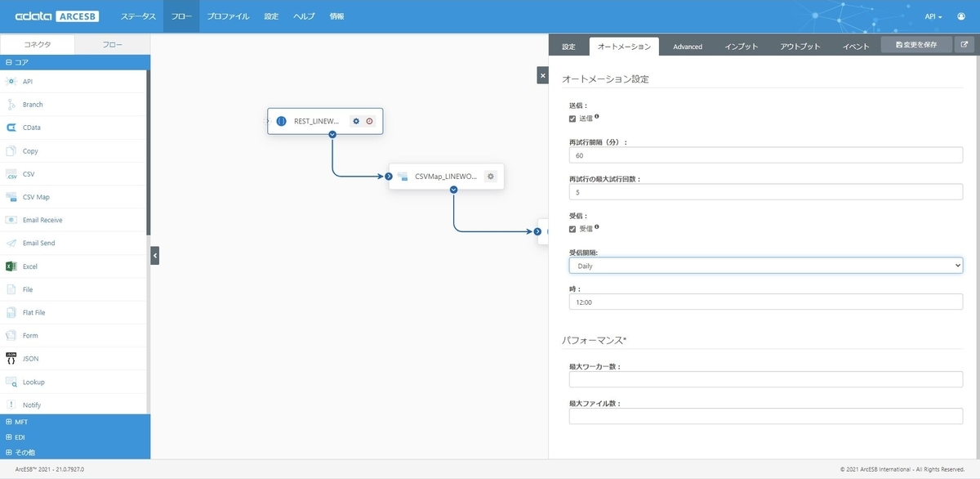Click the red stop icon on REST_LINEW node
980x479 pixels.
click(x=369, y=121)
